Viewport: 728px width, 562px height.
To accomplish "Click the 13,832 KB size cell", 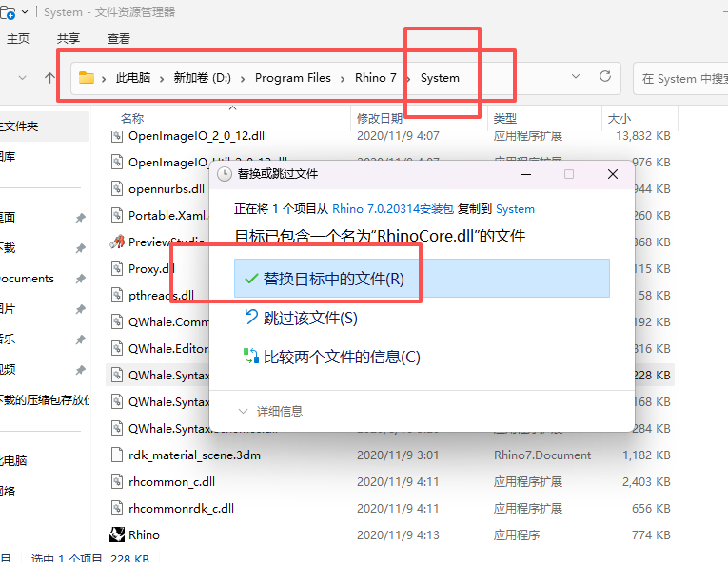I will pos(643,136).
